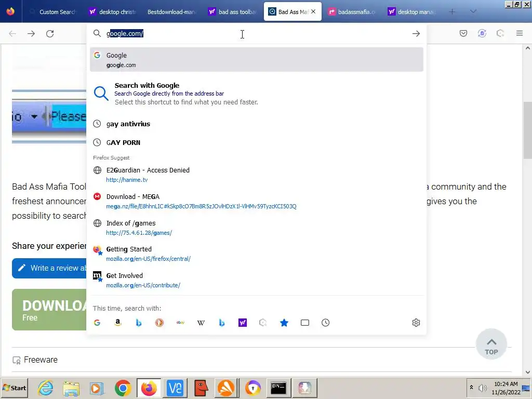The width and height of the screenshot is (532, 399).
Task: Open the Firefox account icon in the toolbar
Action: pos(482,33)
